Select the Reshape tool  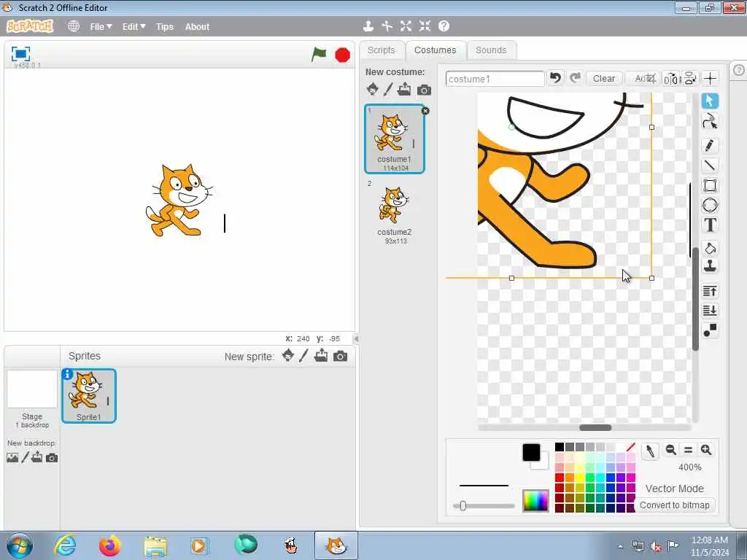click(710, 122)
